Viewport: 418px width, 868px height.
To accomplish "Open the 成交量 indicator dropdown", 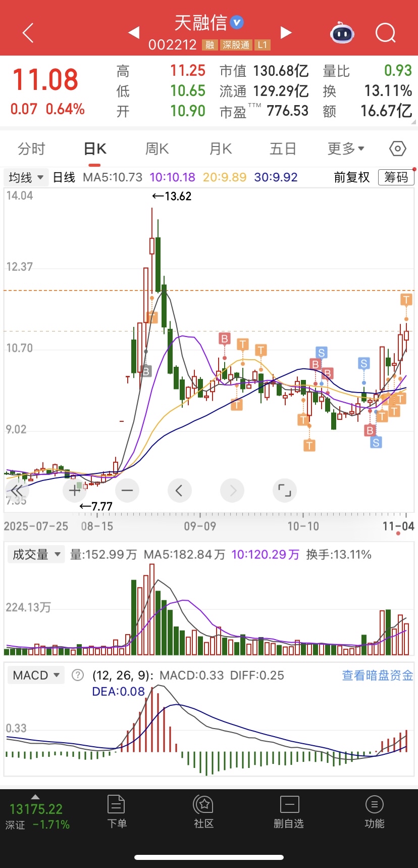I will [x=36, y=554].
